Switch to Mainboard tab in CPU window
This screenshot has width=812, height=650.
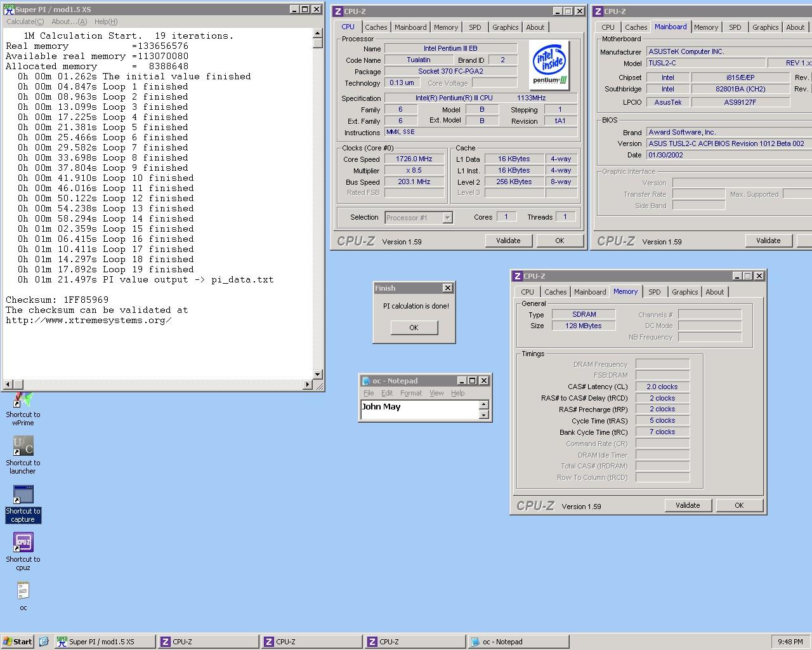click(x=410, y=27)
